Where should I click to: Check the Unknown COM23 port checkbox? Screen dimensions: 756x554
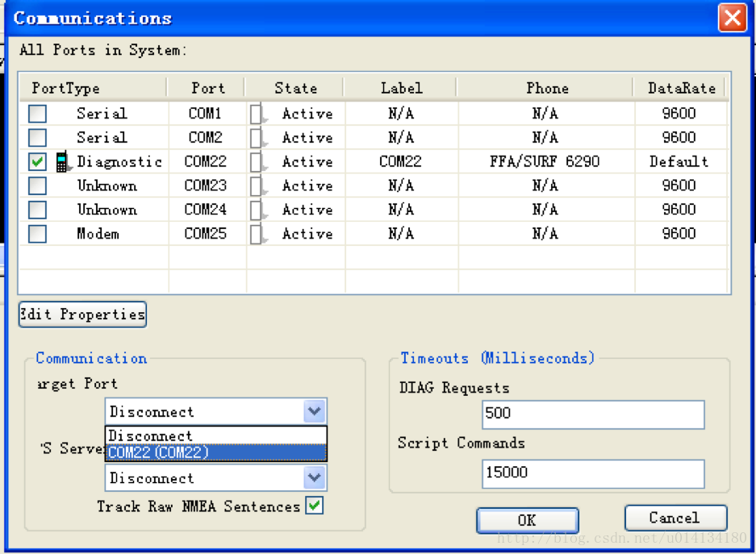[x=38, y=185]
